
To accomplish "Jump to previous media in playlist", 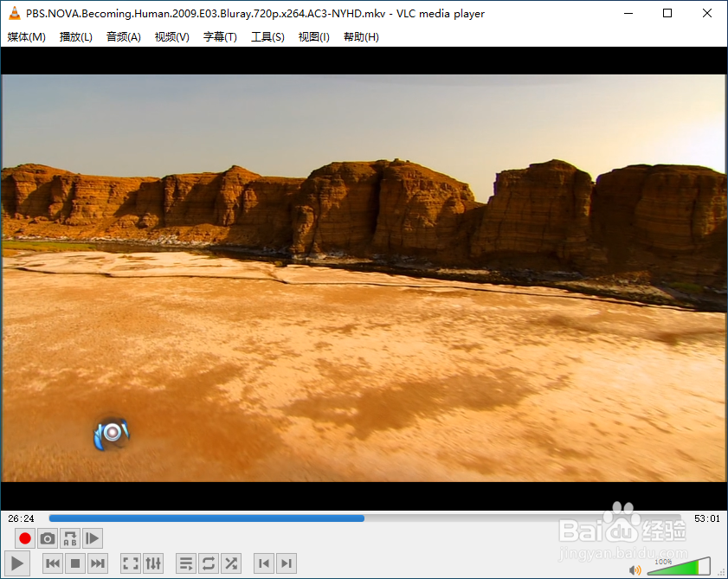I will (53, 563).
